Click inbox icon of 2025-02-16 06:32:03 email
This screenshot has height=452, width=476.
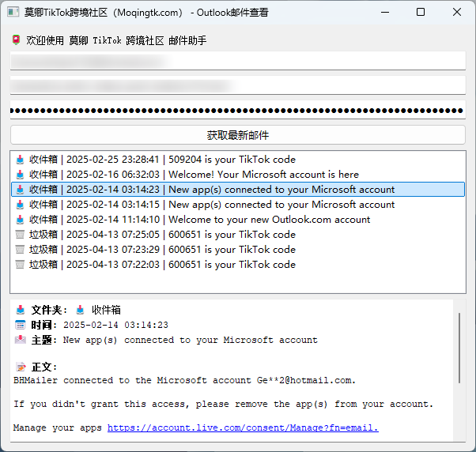point(20,175)
